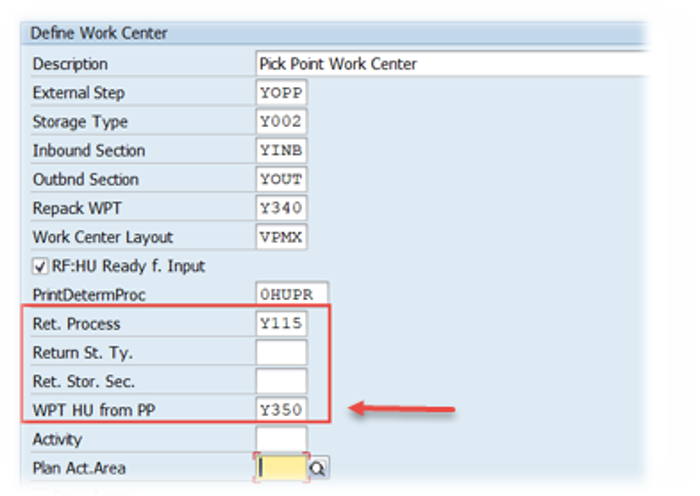
Task: Select External Step field YOPP
Action: pyautogui.click(x=281, y=93)
